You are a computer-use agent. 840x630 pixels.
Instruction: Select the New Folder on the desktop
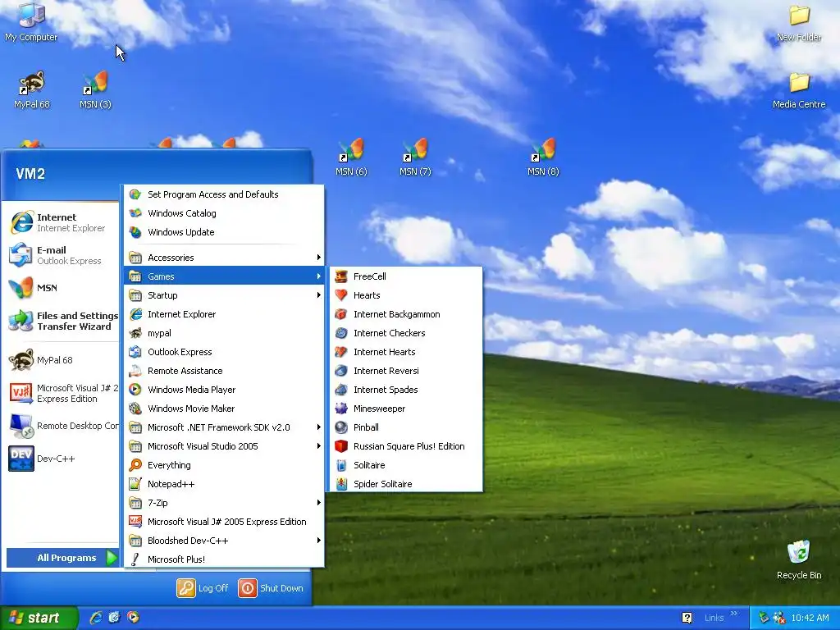click(799, 22)
